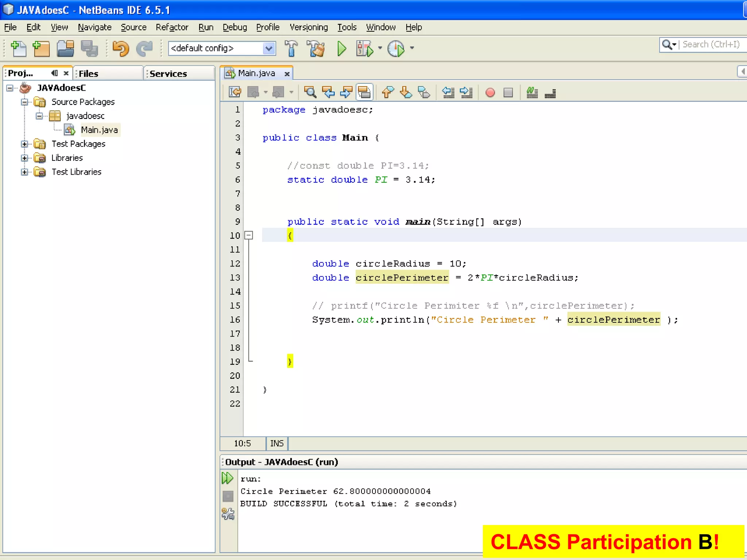This screenshot has height=560, width=747.
Task: Select the Main.java editor tab
Action: click(256, 73)
